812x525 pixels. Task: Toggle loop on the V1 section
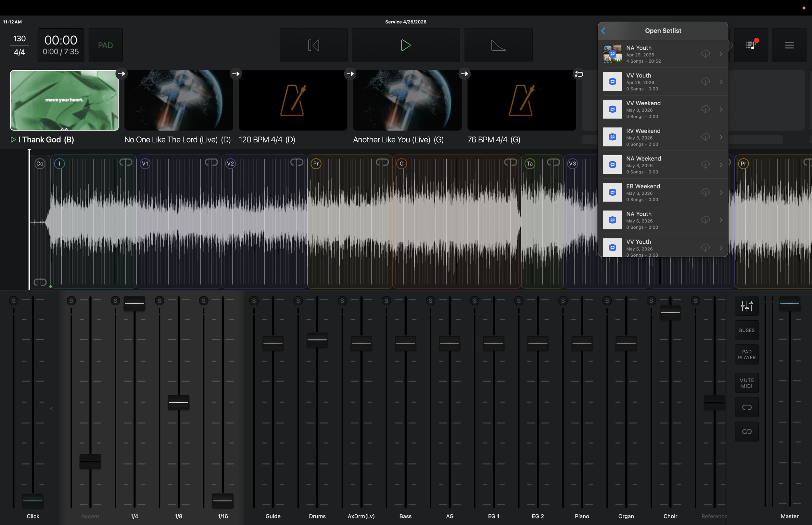[x=211, y=162]
